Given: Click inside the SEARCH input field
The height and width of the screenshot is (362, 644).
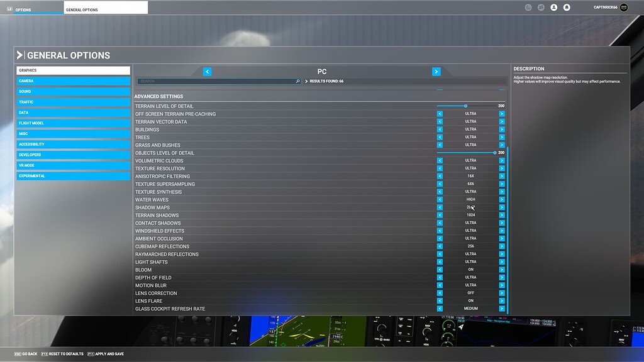Looking at the screenshot, I should 214,81.
